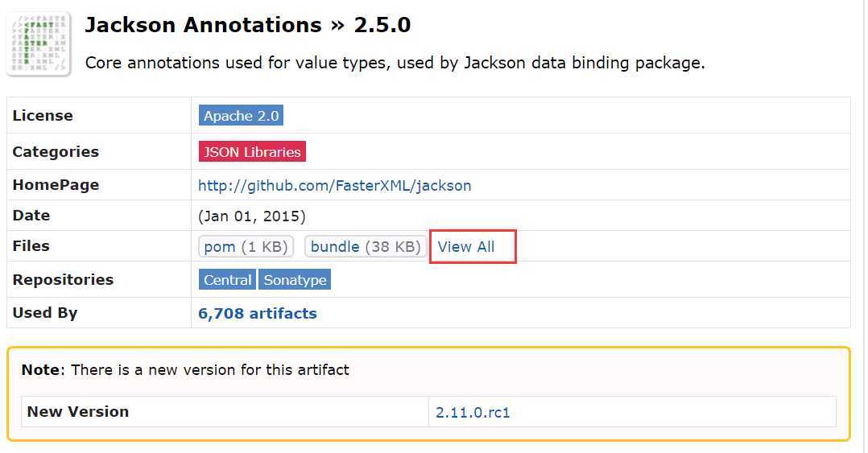Open the JSON Libraries category badge
The width and height of the screenshot is (868, 453).
[x=252, y=151]
